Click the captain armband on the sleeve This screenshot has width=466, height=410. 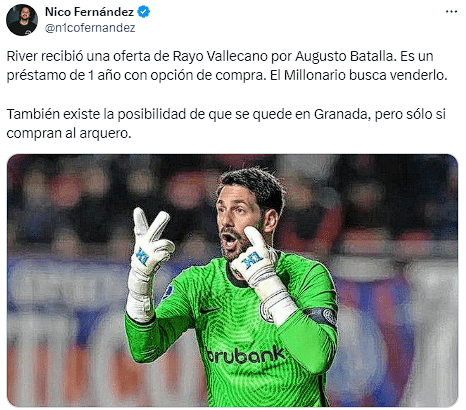[322, 316]
